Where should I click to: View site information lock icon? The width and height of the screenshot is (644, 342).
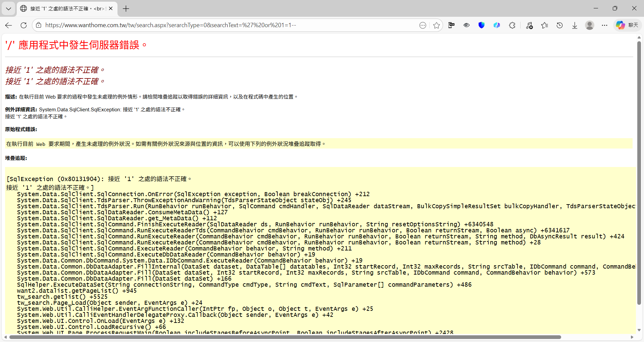(x=39, y=25)
